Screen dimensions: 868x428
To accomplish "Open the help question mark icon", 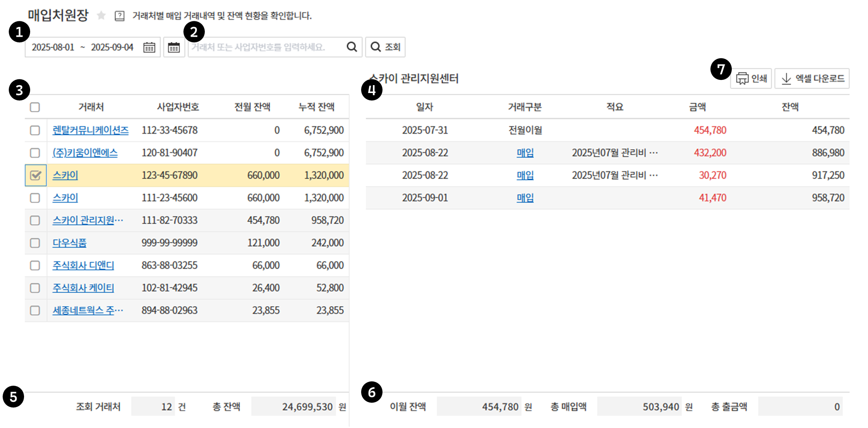I will [x=120, y=16].
